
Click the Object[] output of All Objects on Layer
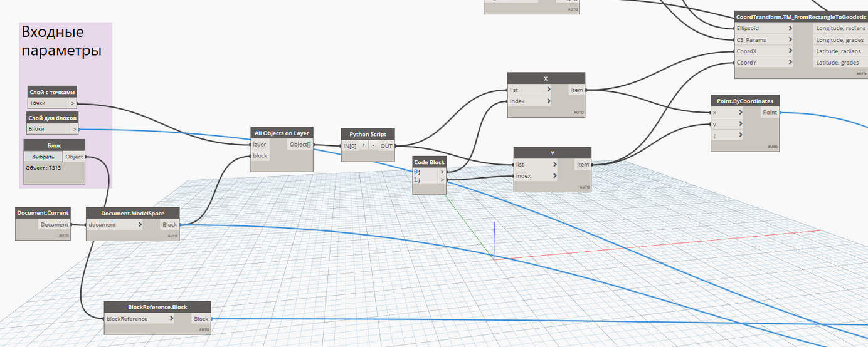point(299,144)
